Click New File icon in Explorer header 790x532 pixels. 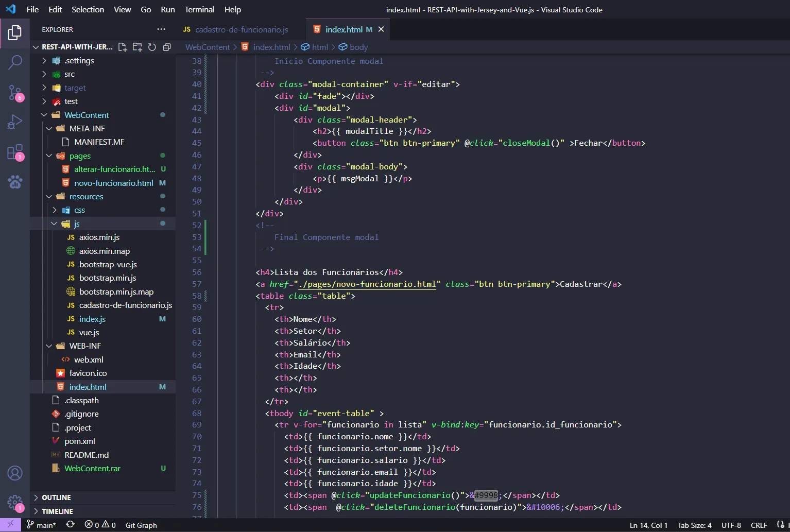[x=123, y=47]
